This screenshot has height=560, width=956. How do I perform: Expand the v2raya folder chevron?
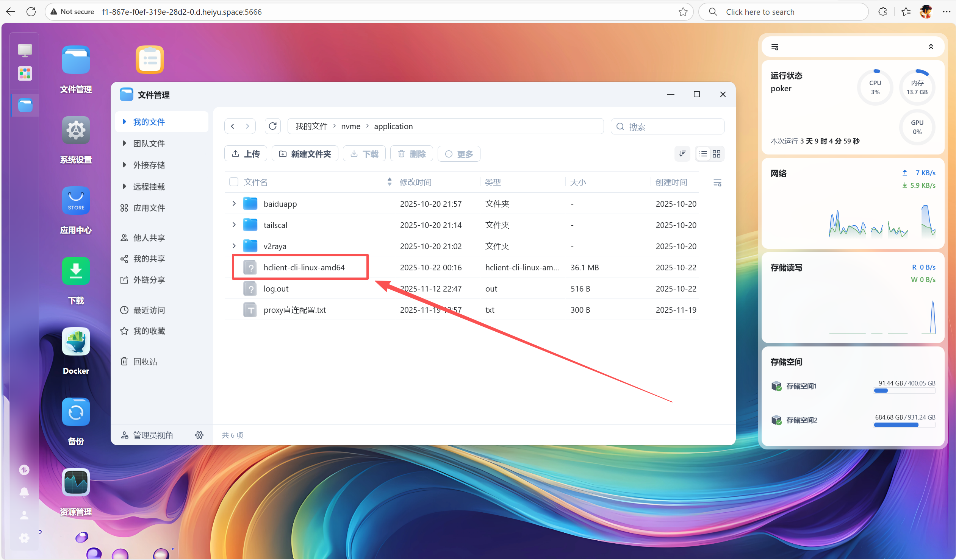pyautogui.click(x=234, y=246)
